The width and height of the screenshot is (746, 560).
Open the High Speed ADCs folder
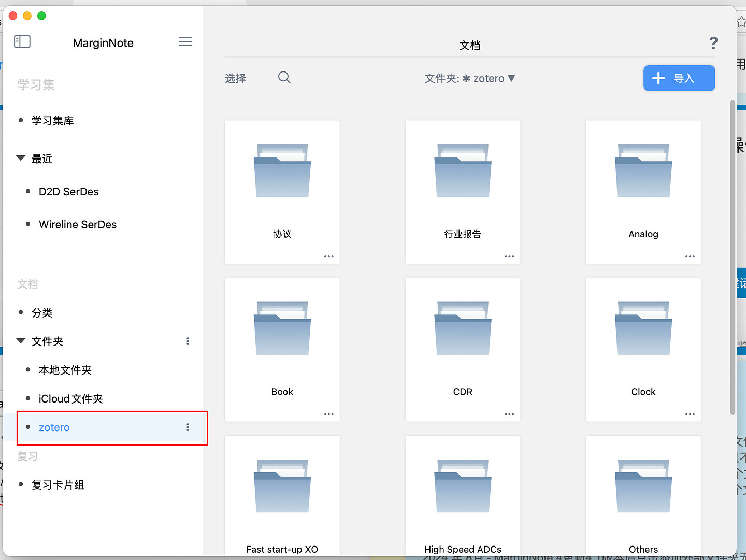[463, 496]
